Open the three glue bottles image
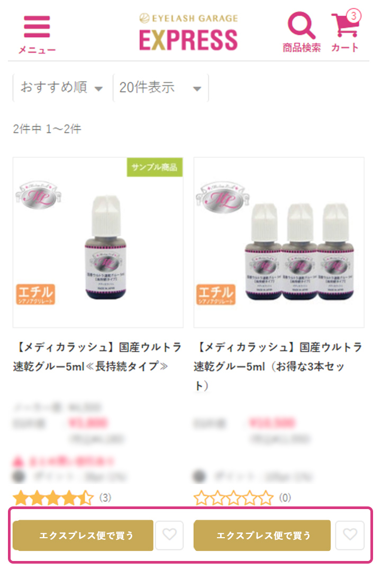Image resolution: width=381 pixels, height=588 pixels. pos(279,243)
